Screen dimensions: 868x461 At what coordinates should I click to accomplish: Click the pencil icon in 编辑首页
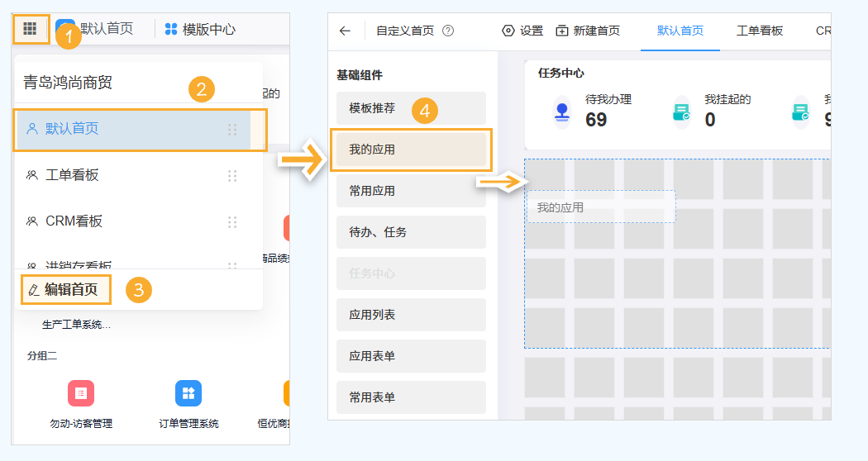[x=34, y=290]
